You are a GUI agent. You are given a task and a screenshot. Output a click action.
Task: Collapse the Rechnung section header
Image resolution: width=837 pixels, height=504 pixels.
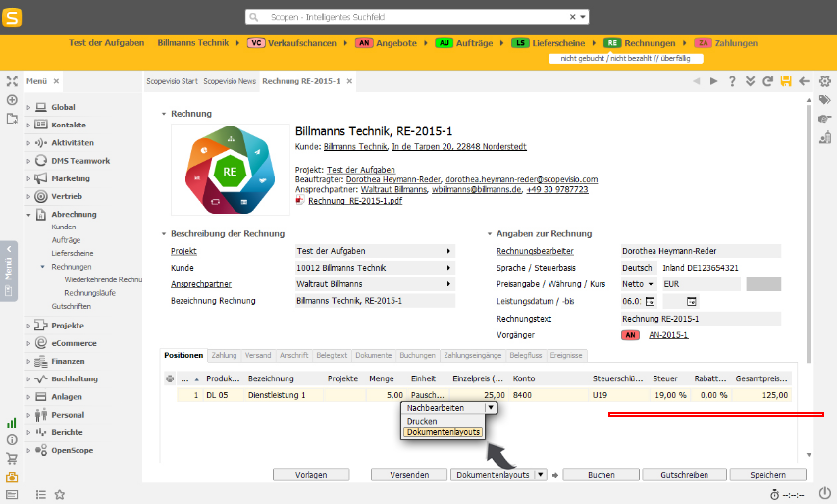coord(163,114)
